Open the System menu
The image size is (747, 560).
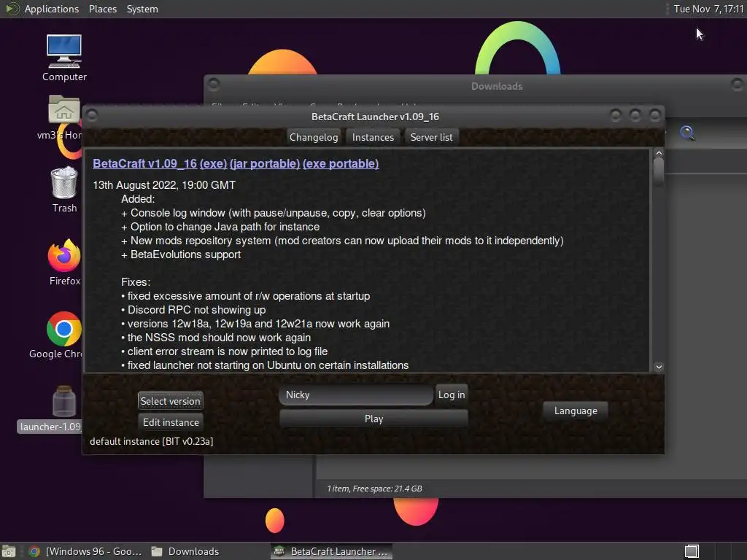(x=142, y=9)
